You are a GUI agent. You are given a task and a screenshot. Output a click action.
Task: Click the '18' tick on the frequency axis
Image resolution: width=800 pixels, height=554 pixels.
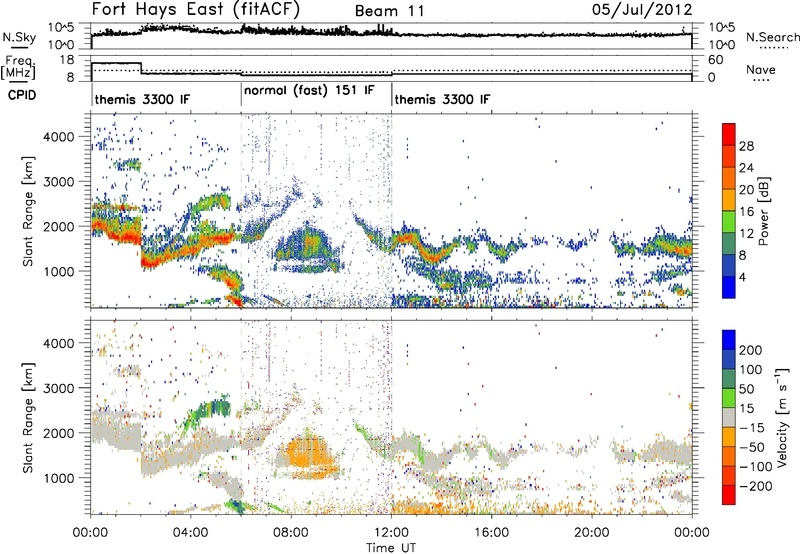[x=66, y=60]
